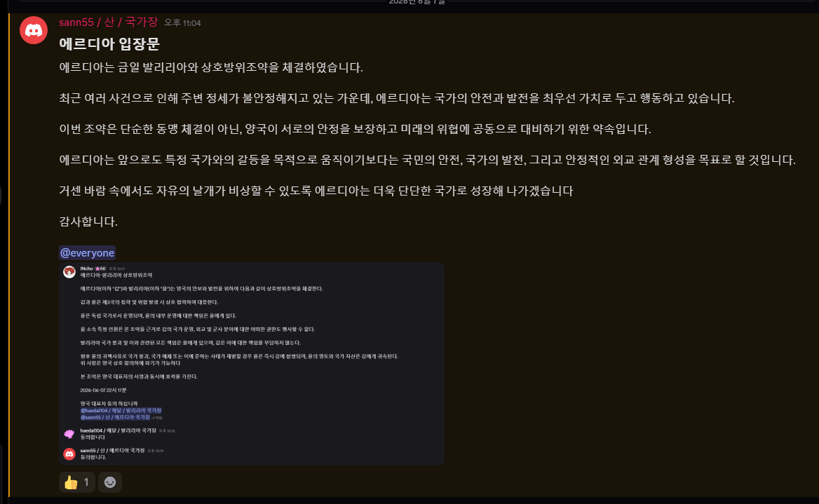Click the 감사합니다. line in the message
819x504 pixels.
(88, 222)
